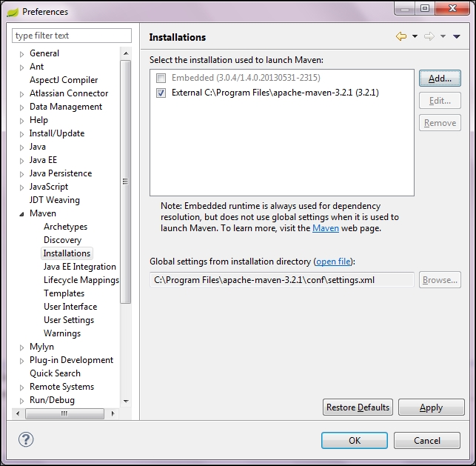This screenshot has width=476, height=466.
Task: Open the Maven web page link
Action: pyautogui.click(x=326, y=228)
